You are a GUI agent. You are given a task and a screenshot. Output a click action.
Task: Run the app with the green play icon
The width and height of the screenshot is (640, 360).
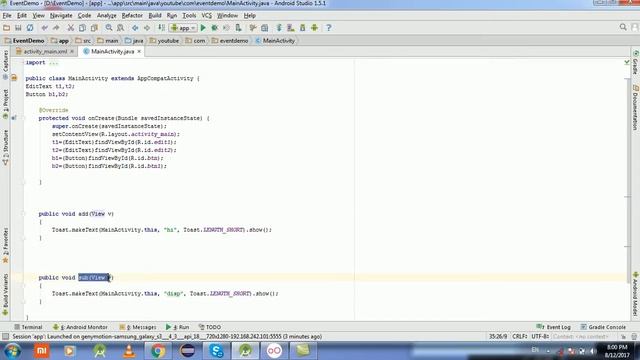pos(203,28)
